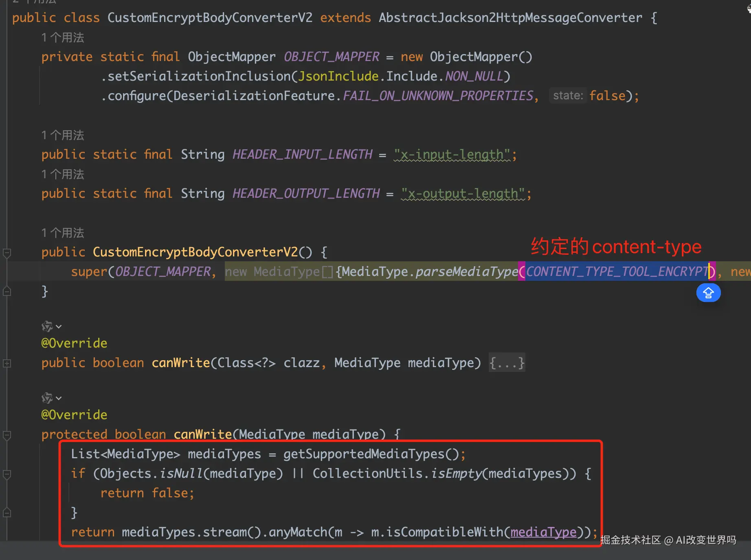
Task: Click the isEmpty method call
Action: pos(456,473)
